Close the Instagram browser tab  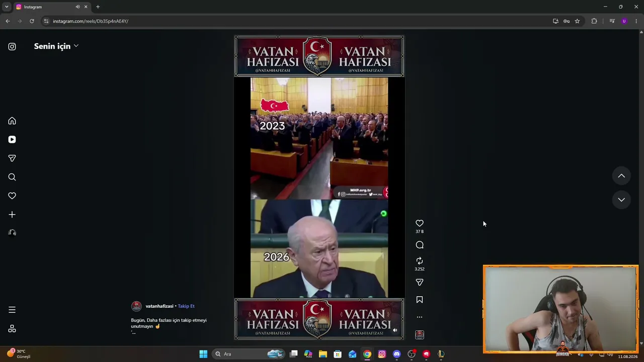click(86, 7)
